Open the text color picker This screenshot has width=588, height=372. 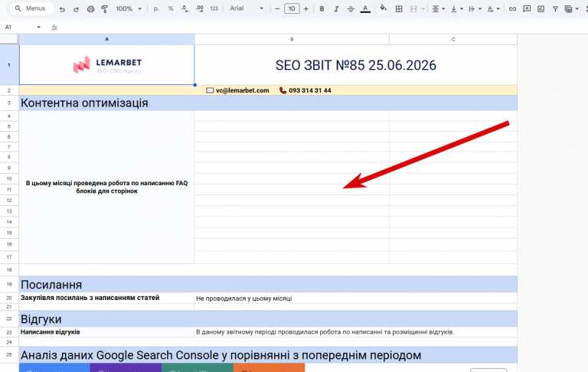pyautogui.click(x=365, y=8)
